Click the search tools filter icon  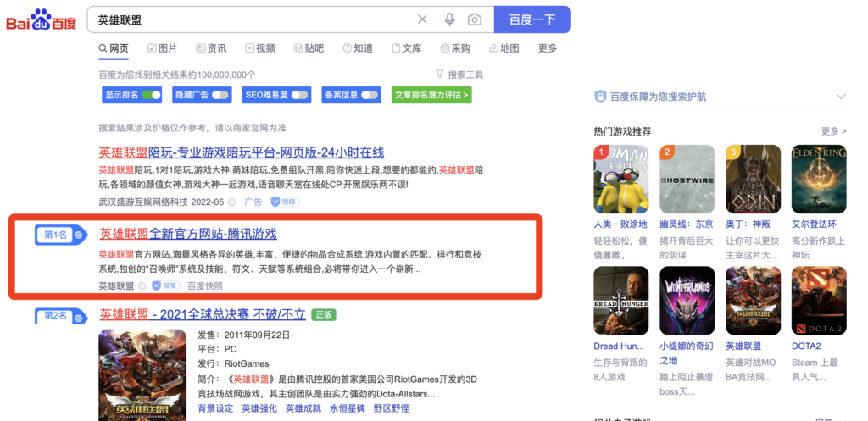pyautogui.click(x=440, y=75)
